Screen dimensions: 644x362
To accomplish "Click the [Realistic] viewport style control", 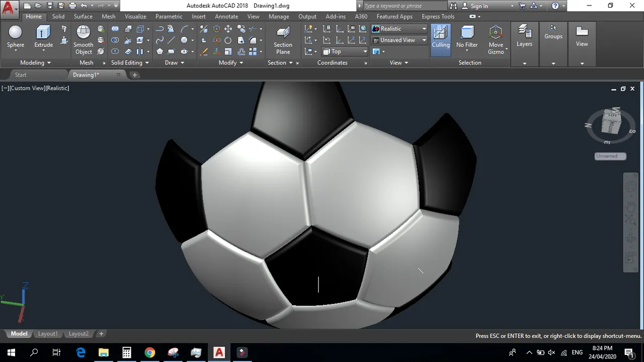I will (x=58, y=88).
